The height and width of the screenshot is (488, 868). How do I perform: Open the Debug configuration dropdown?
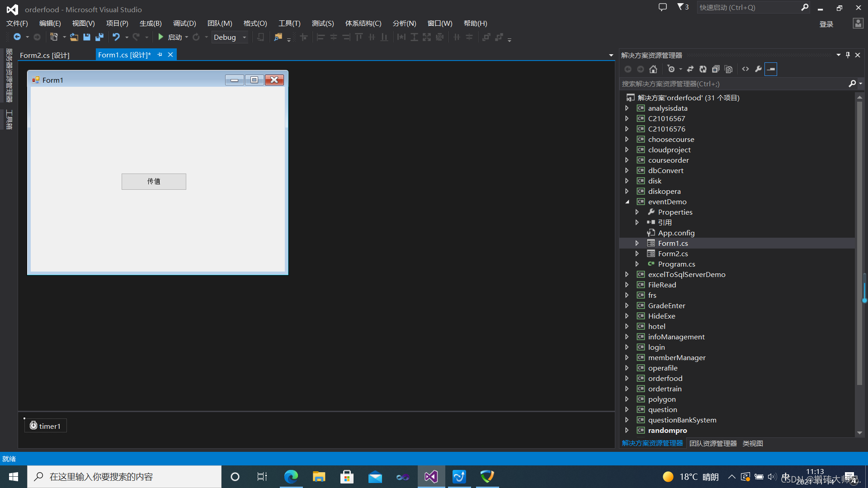[244, 38]
